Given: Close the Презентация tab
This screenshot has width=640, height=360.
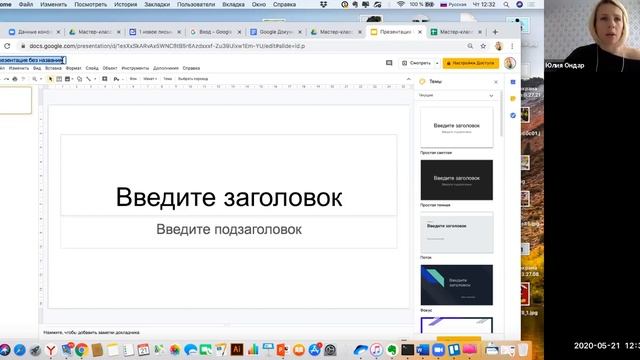Looking at the screenshot, I should (420, 32).
